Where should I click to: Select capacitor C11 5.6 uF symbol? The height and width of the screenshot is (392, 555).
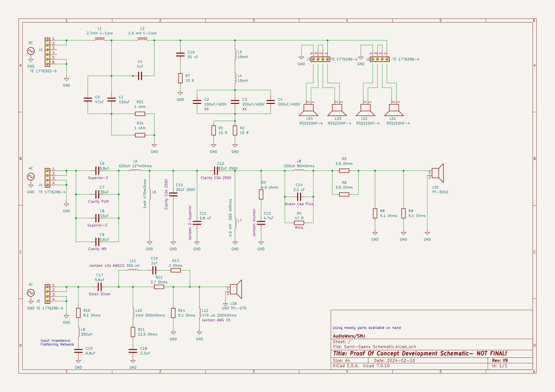pos(197,223)
